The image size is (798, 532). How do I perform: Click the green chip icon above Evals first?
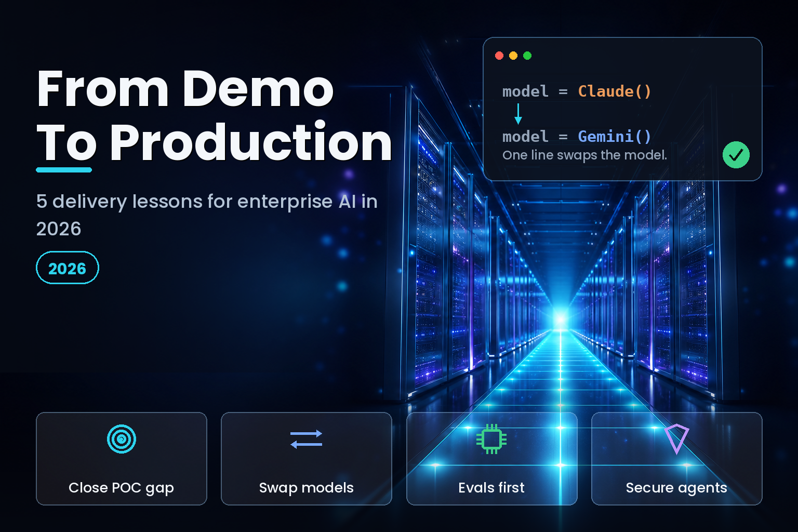[491, 439]
